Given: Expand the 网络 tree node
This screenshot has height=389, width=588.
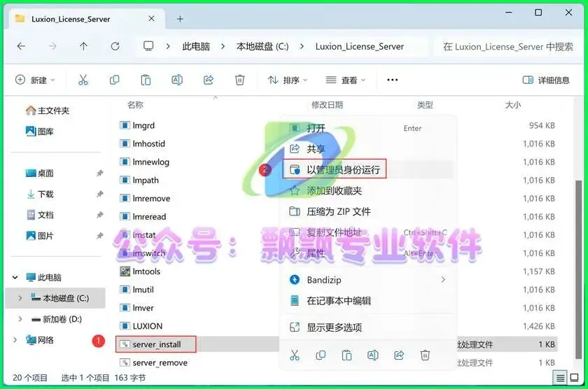Looking at the screenshot, I should coord(15,340).
